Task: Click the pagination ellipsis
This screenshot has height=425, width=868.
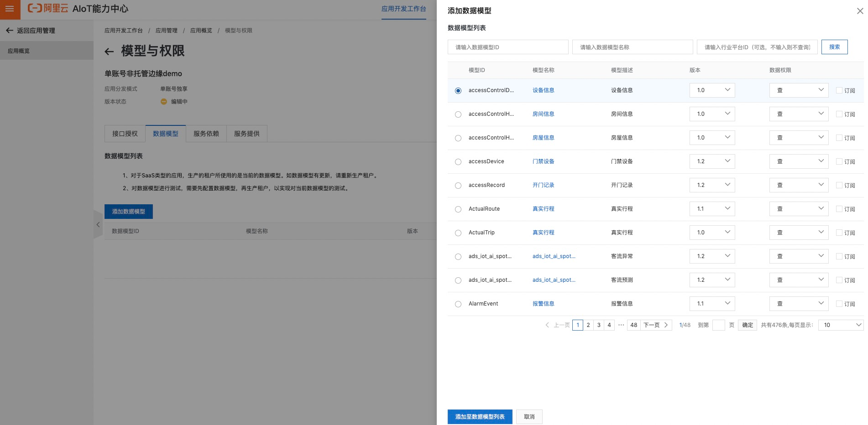Action: tap(621, 325)
